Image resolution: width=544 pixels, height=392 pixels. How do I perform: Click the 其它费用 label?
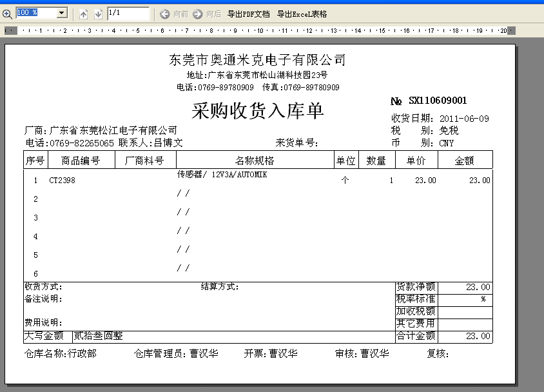(416, 323)
